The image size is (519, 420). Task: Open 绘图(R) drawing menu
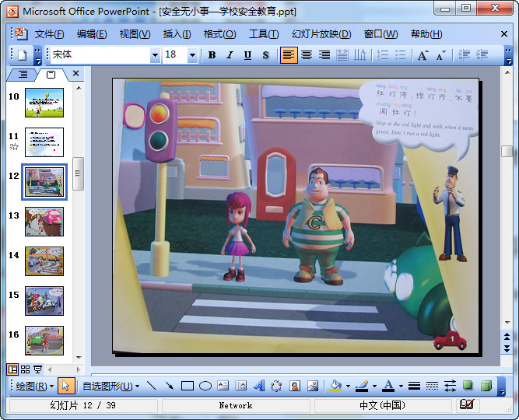[x=34, y=386]
